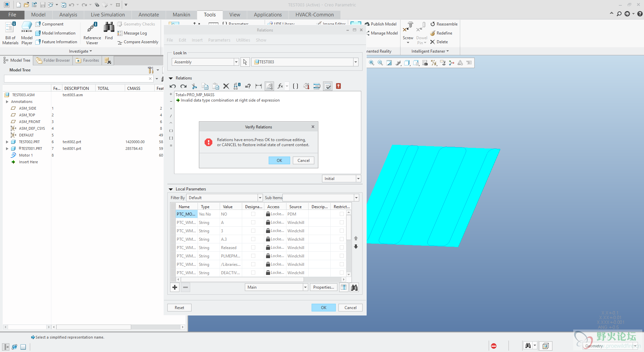Undo in the Relations toolbar

[x=173, y=86]
